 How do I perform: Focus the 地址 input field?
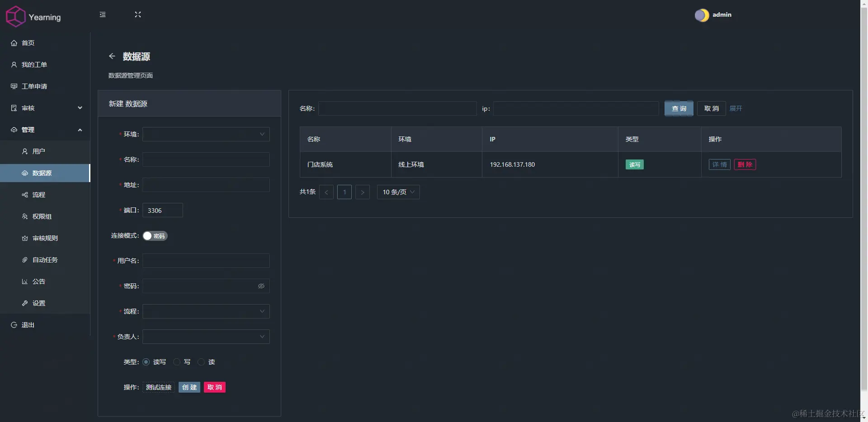pyautogui.click(x=206, y=185)
